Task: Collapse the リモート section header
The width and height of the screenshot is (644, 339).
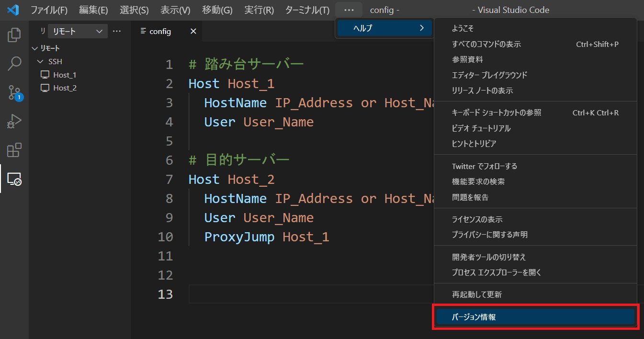Action: click(79, 48)
